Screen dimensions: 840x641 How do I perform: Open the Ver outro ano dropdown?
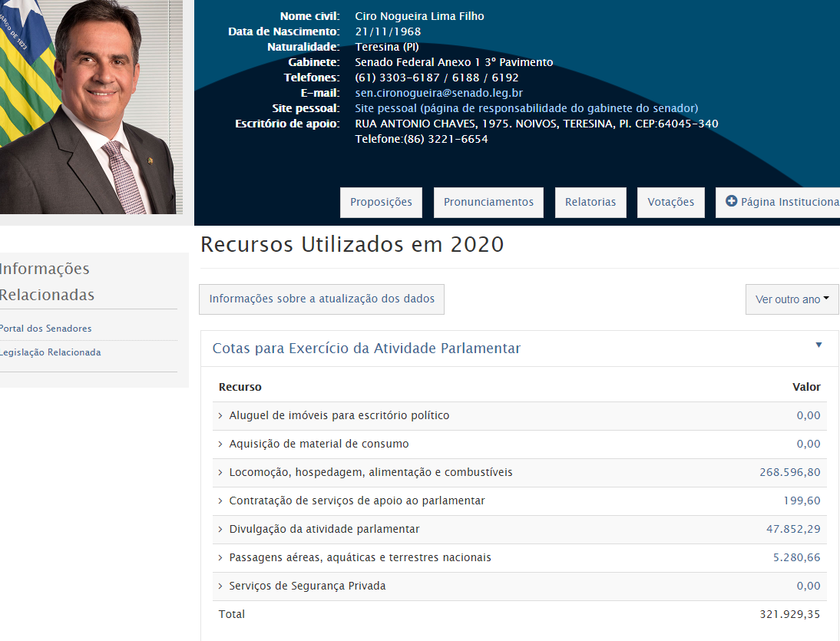(792, 299)
